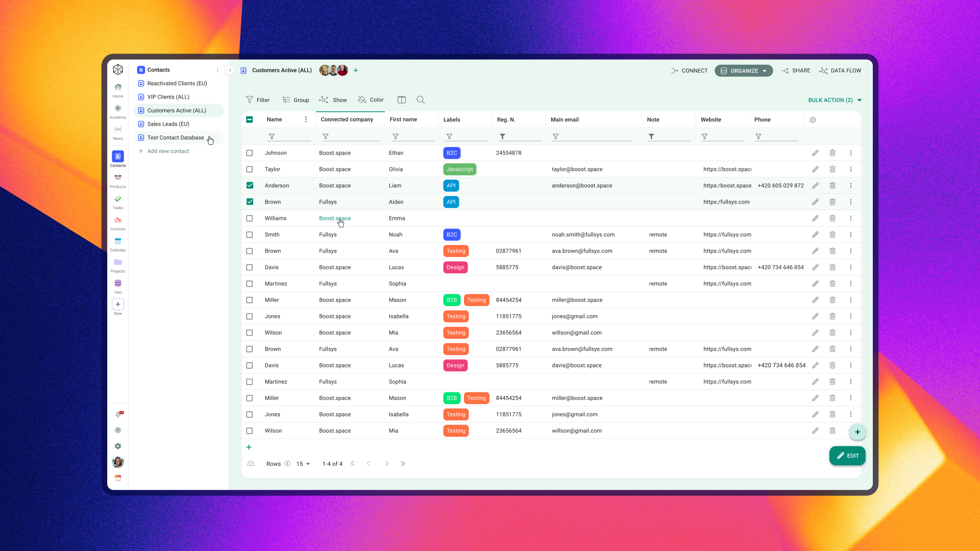The width and height of the screenshot is (980, 551).
Task: Toggle checkbox for Brown contact row
Action: (x=249, y=202)
